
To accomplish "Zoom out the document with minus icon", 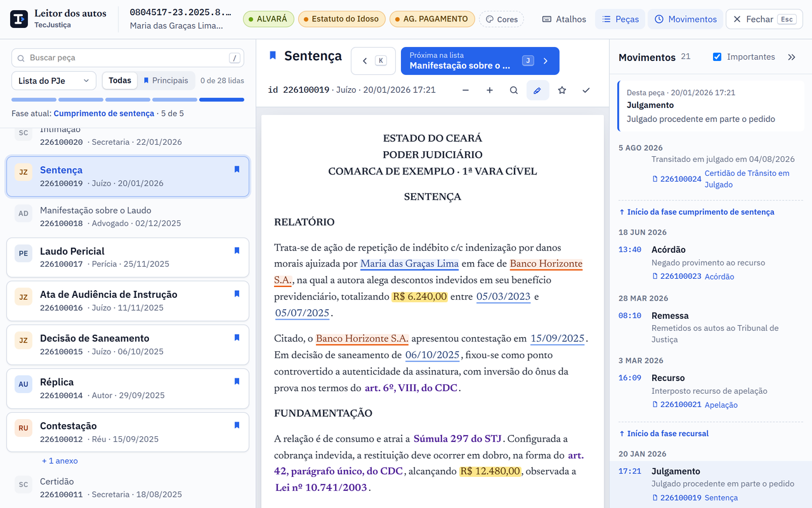I will click(x=466, y=90).
